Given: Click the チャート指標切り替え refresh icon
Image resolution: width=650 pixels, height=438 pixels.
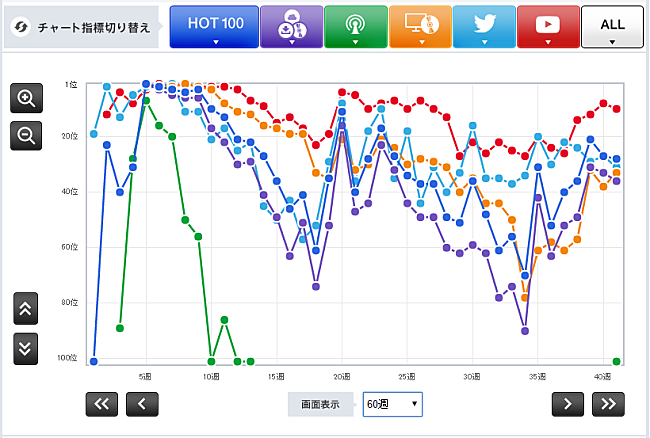Looking at the screenshot, I should (x=20, y=27).
